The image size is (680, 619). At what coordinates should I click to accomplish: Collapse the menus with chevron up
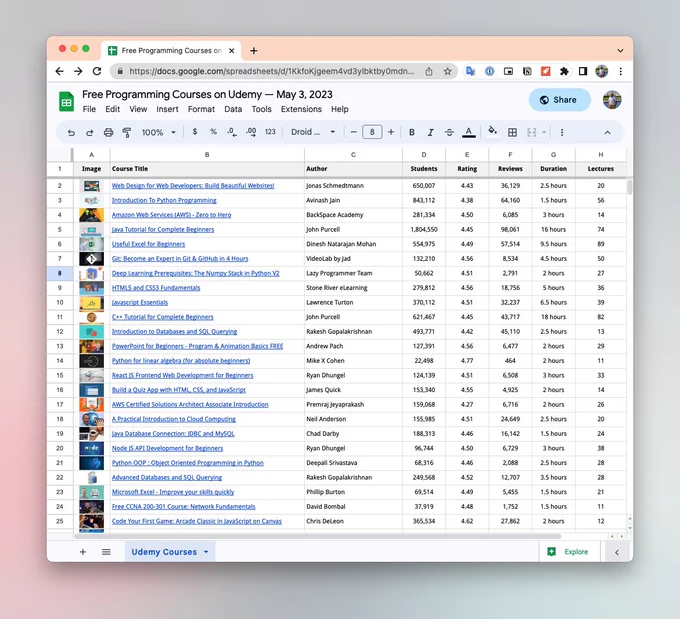coord(608,132)
